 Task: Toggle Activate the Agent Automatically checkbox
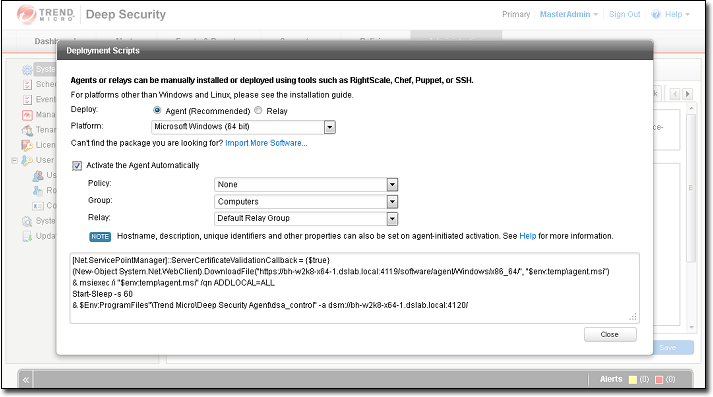[77, 166]
